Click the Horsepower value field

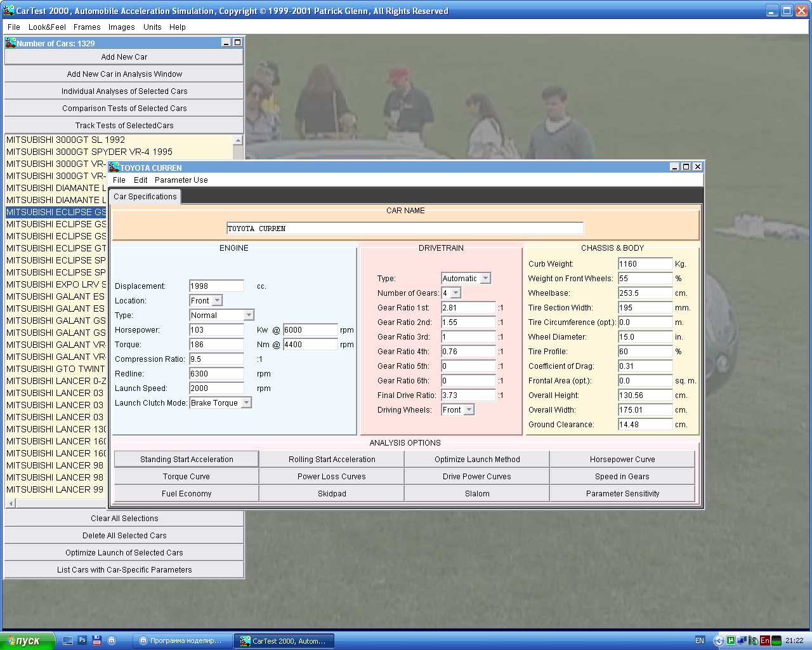(x=216, y=329)
